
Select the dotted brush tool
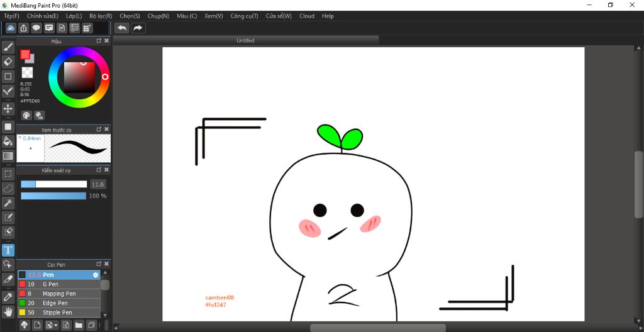[8, 91]
